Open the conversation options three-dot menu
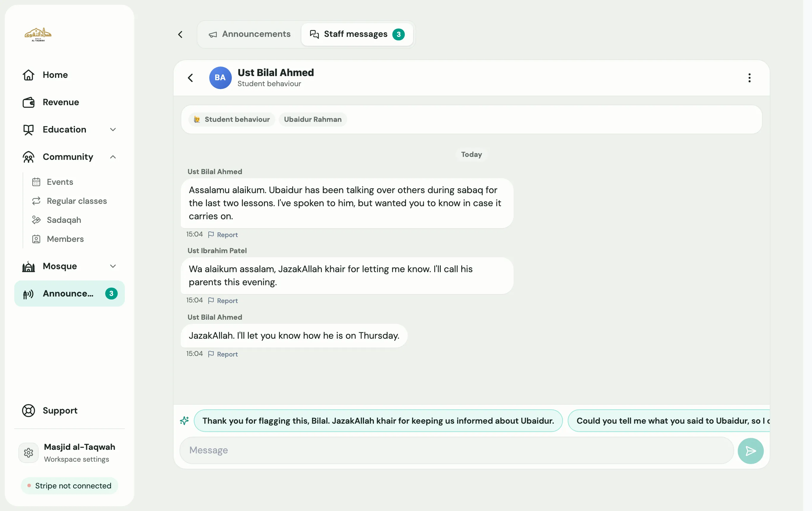This screenshot has height=511, width=812. click(x=749, y=78)
